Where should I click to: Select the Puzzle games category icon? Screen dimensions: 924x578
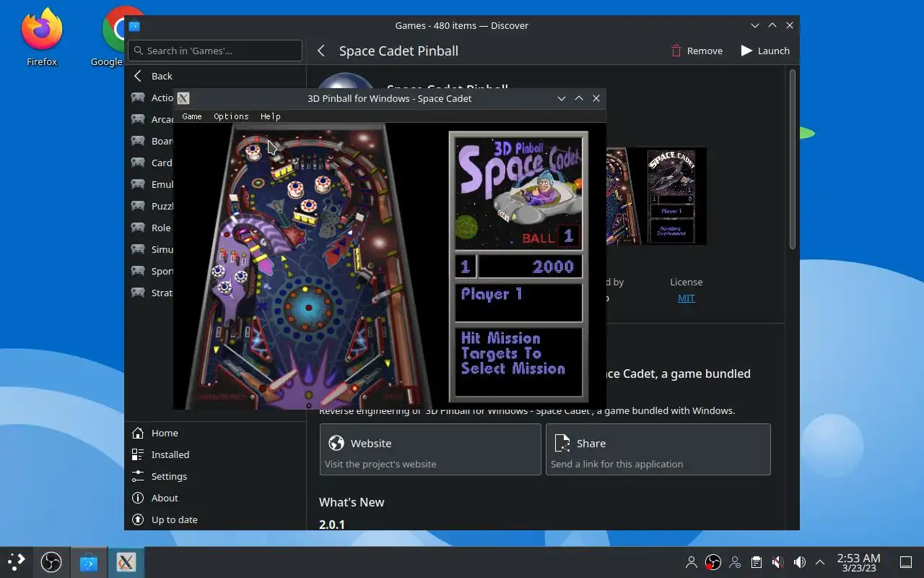138,206
